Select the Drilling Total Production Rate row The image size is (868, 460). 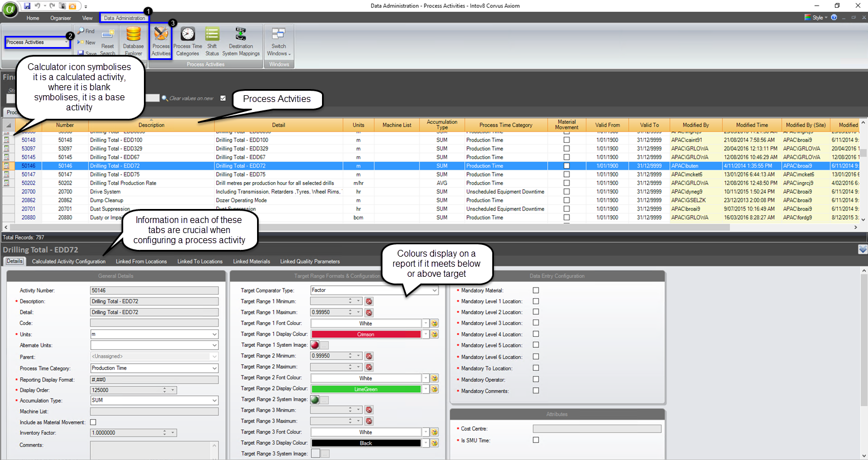click(431, 183)
